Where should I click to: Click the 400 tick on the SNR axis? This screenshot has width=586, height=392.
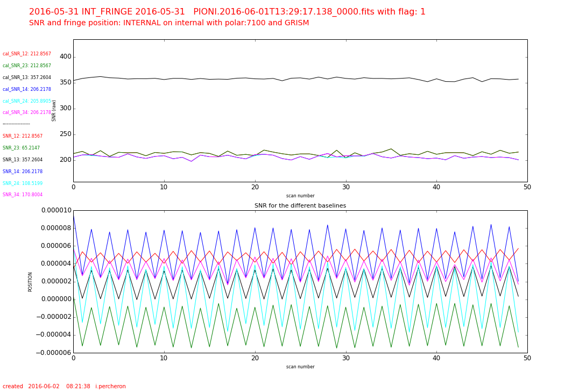[65, 57]
